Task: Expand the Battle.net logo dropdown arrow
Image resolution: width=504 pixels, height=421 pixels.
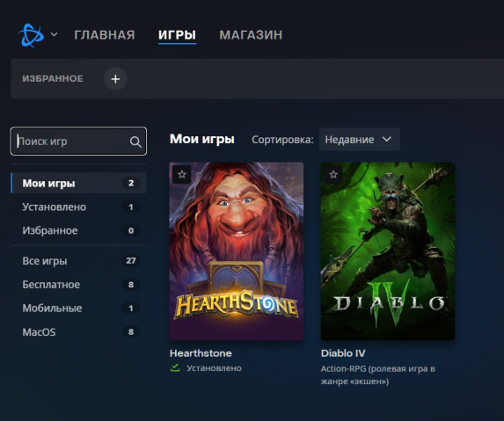Action: pos(55,34)
